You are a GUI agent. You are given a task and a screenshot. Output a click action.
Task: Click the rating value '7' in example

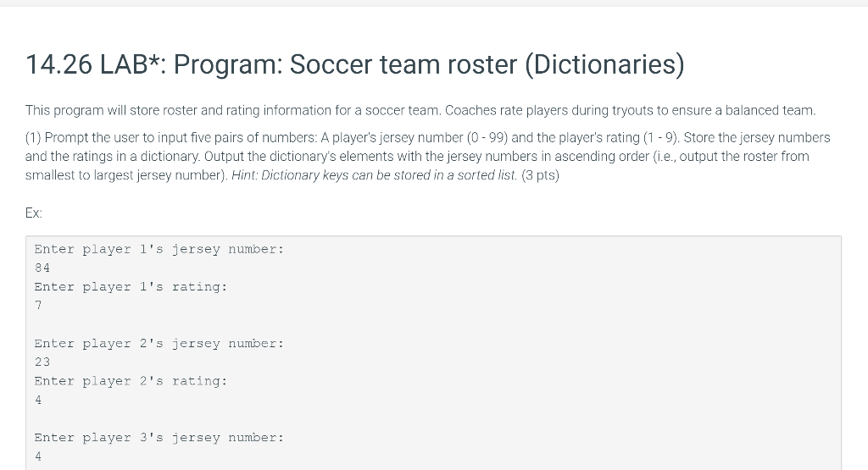coord(38,305)
